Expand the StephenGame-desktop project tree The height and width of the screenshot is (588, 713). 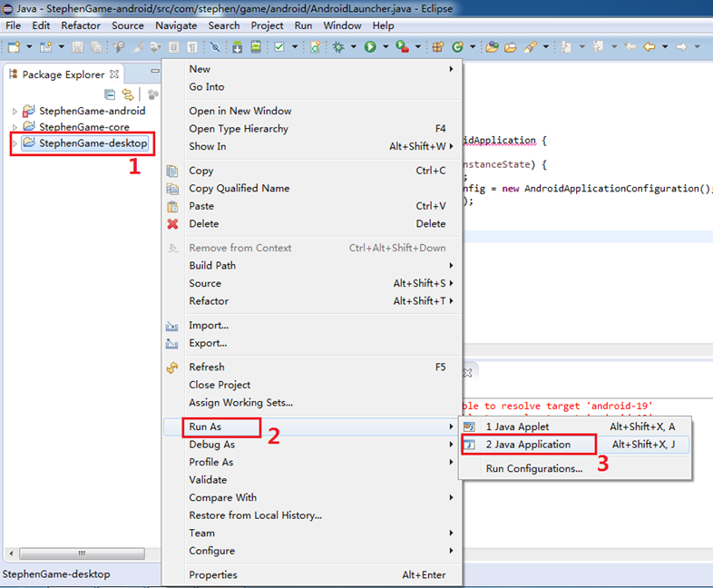point(15,143)
